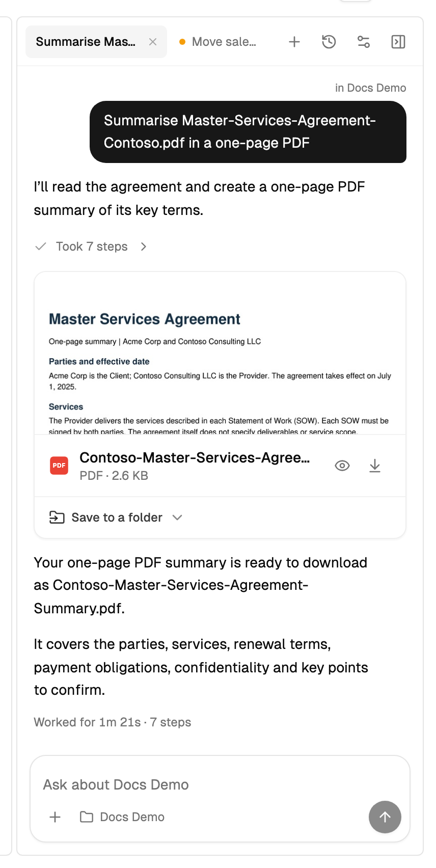Click 'One-page summary | Acme Corp' subtitle

[155, 342]
